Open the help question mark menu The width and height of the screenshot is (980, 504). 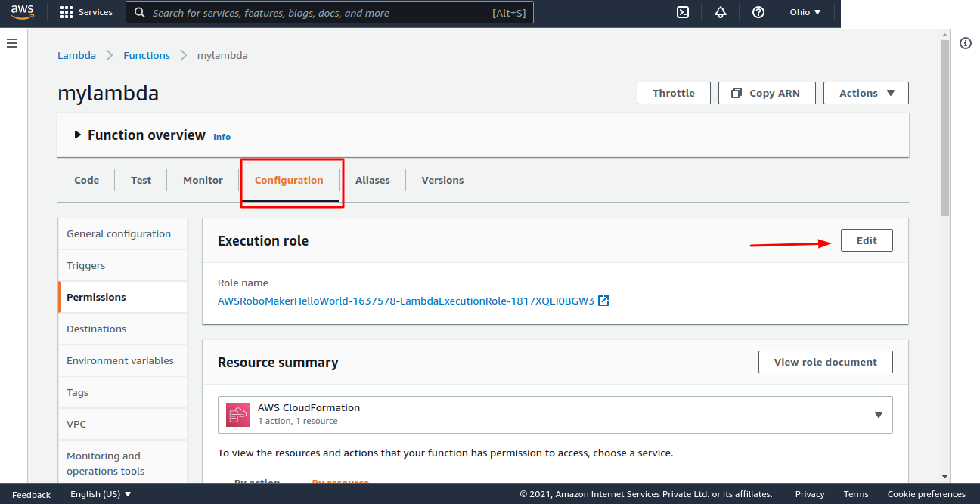758,12
